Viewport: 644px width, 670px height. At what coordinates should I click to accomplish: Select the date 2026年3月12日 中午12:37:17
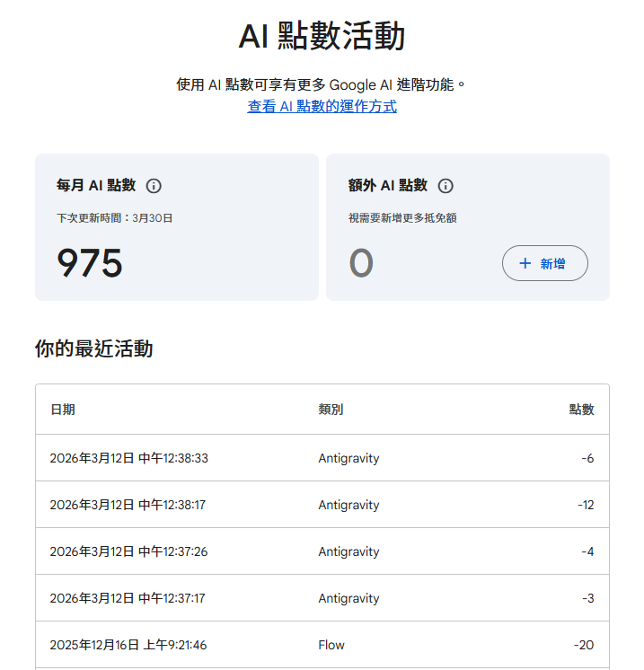(128, 598)
